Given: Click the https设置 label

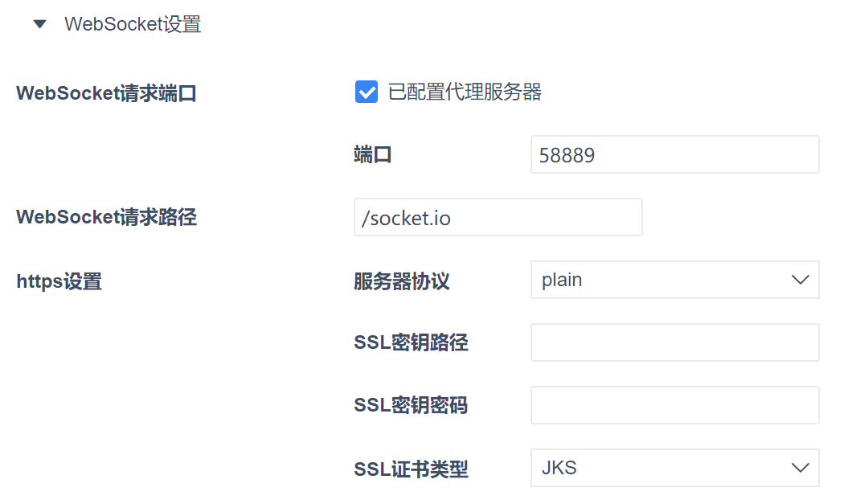Looking at the screenshot, I should [59, 282].
